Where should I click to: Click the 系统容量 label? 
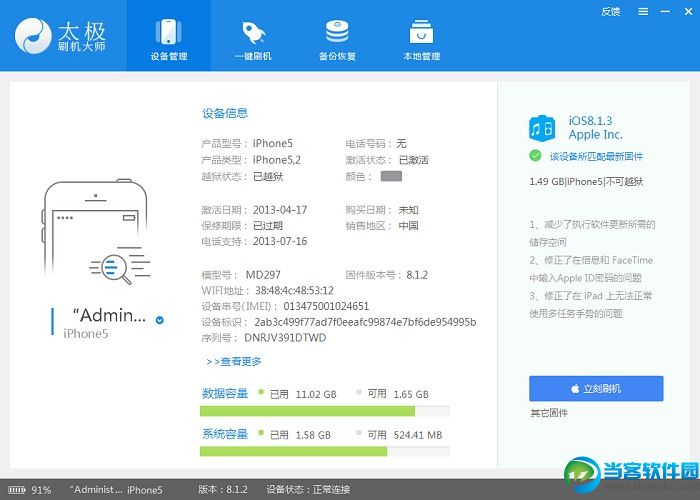(x=225, y=433)
